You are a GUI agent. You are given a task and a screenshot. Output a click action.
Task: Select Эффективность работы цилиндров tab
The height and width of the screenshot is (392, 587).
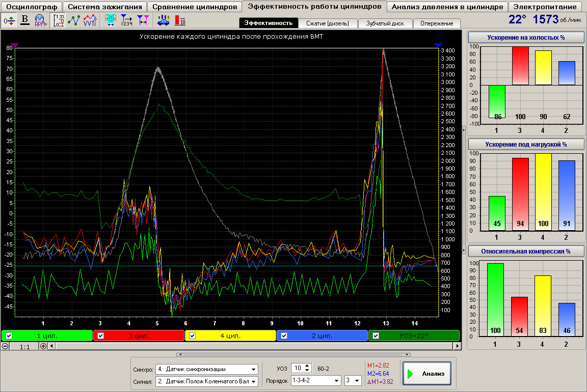click(314, 6)
